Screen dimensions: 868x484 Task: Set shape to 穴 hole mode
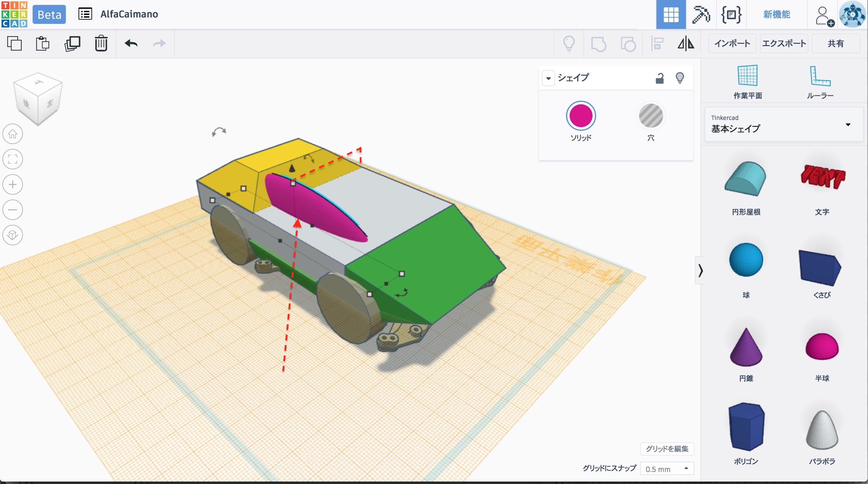click(651, 116)
